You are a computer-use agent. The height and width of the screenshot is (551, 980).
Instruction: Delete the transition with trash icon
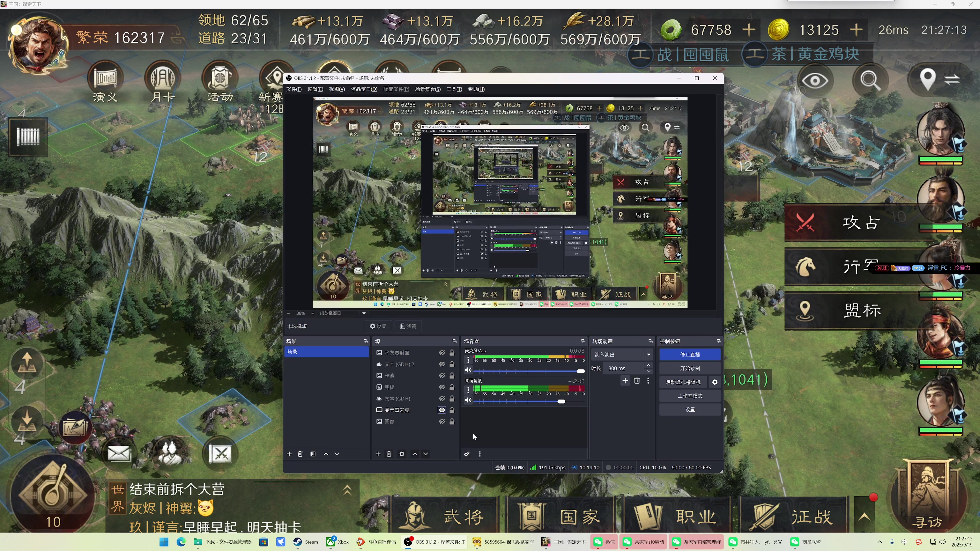pyautogui.click(x=637, y=380)
